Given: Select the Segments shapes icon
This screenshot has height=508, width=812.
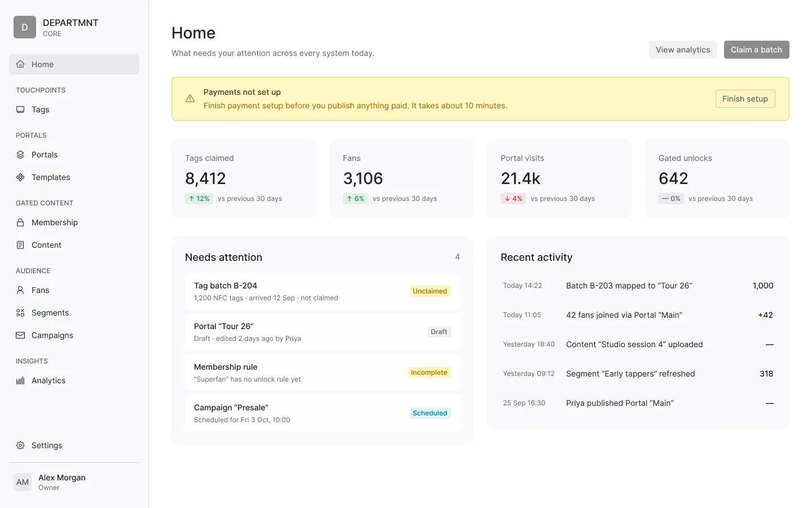Looking at the screenshot, I should tap(20, 313).
